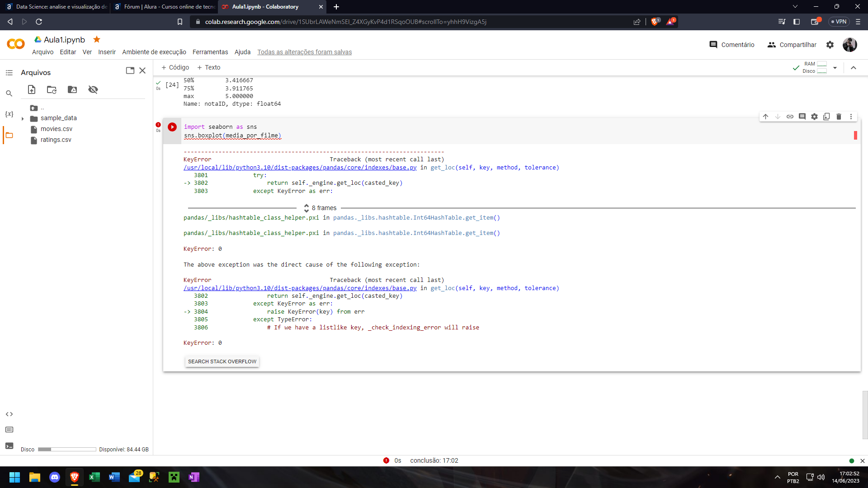Click the Colab logo
This screenshot has width=868, height=488.
pos(16,44)
